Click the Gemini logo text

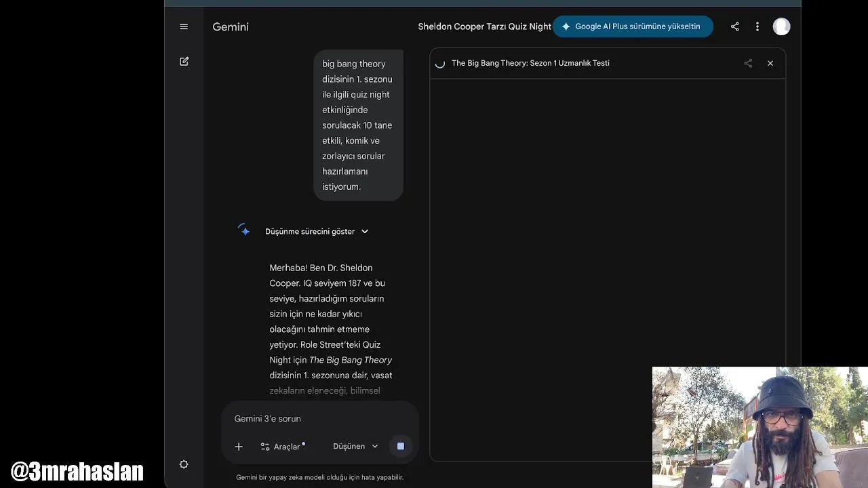[x=231, y=27]
